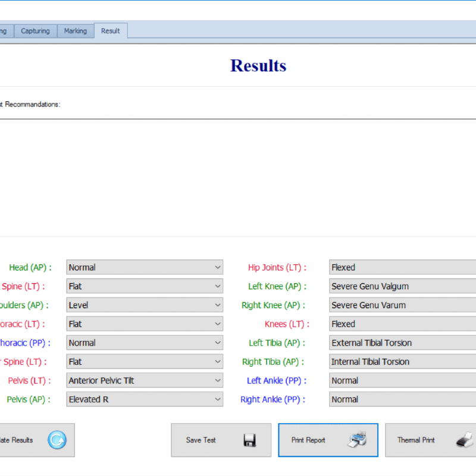Click the Hip Joints (LT) Flexed field
Image resolution: width=476 pixels, height=476 pixels.
[x=402, y=268]
